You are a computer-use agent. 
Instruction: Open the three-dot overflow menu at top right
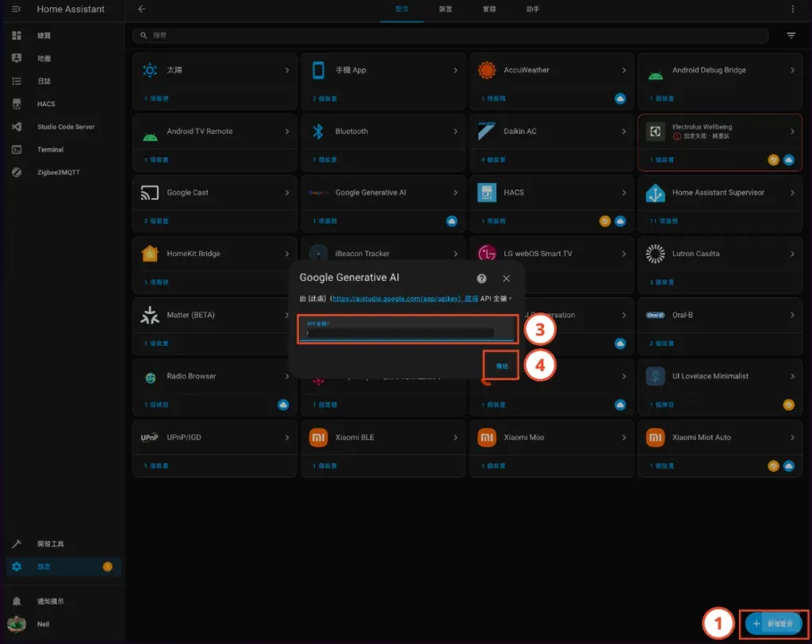tap(792, 9)
